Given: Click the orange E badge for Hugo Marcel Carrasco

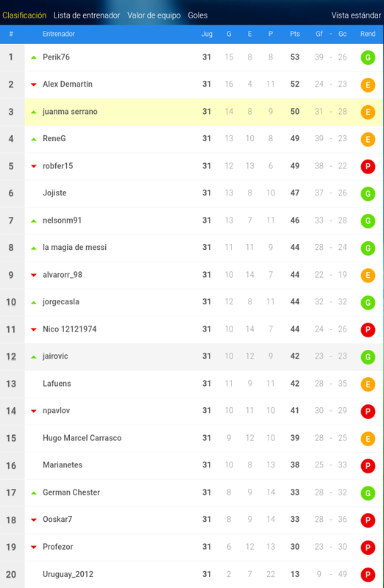Looking at the screenshot, I should point(368,439).
